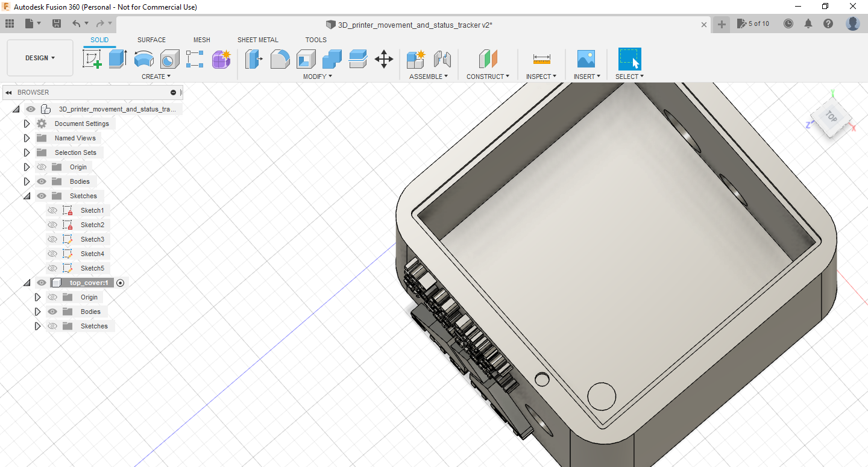This screenshot has height=467, width=868.
Task: Select the Shell tool icon
Action: click(306, 59)
